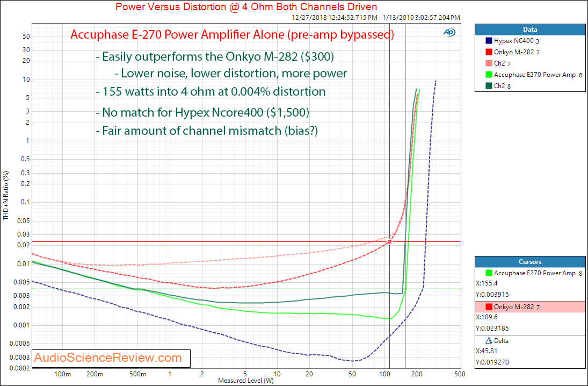Click the 'Easily outperforms the Onkyo M-282' annotation
The image size is (588, 386).
tap(214, 56)
